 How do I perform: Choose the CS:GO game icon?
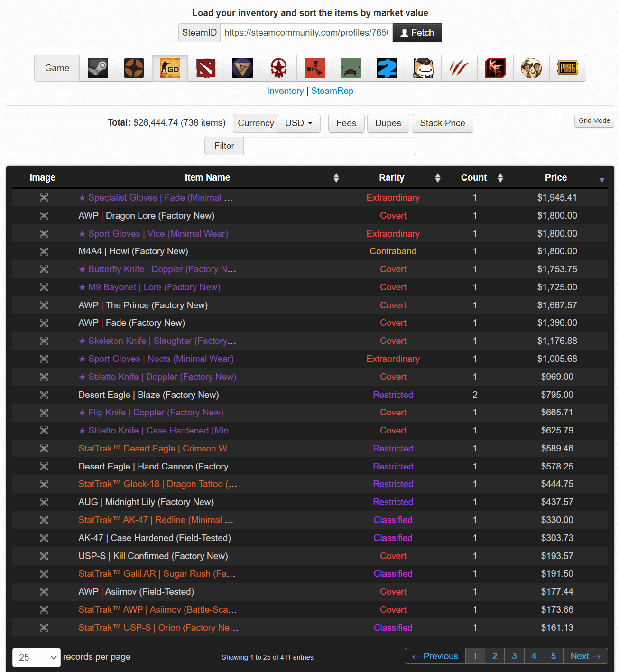pyautogui.click(x=170, y=68)
